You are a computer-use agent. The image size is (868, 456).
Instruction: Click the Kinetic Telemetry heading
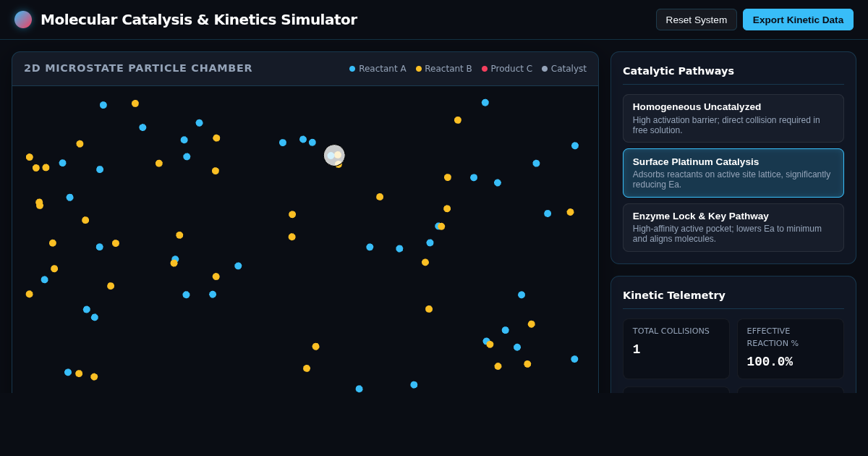click(674, 295)
